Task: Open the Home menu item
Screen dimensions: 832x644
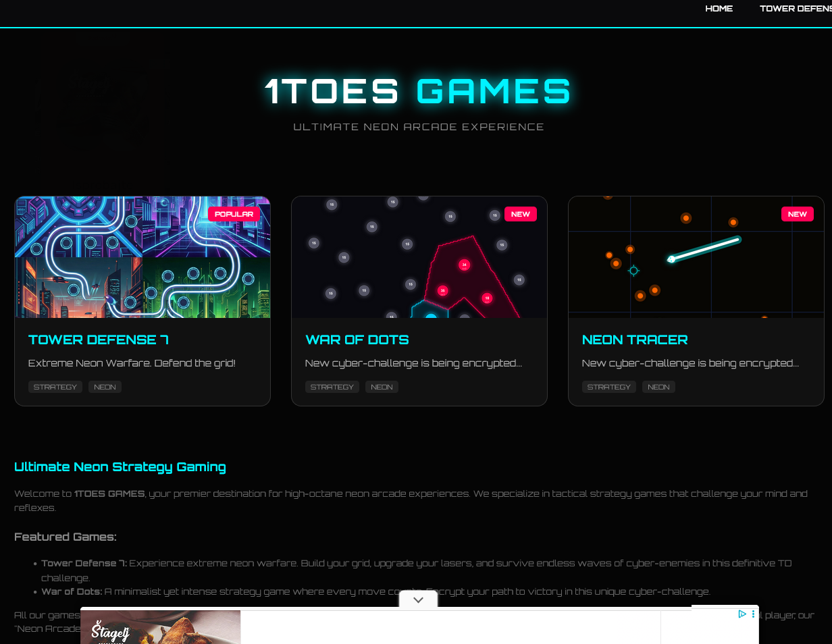Action: pos(719,9)
